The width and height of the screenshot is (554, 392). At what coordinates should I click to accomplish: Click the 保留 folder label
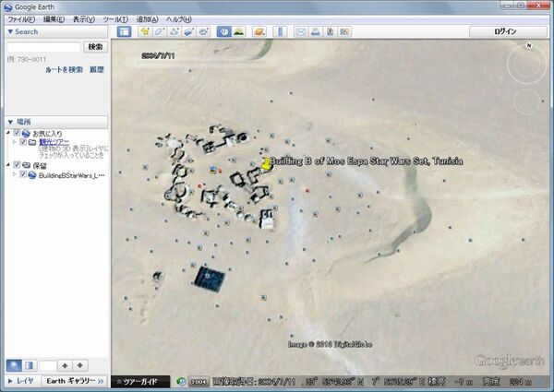pos(39,165)
